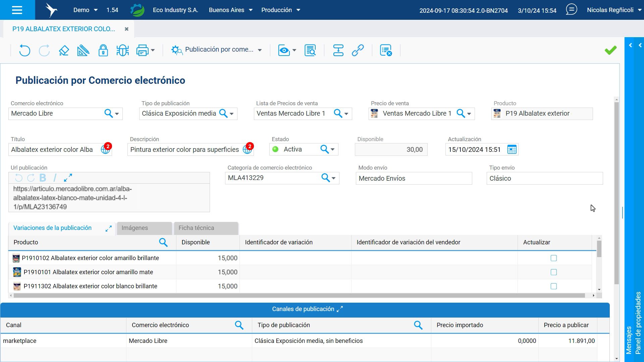Viewport: 644px width, 362px height.
Task: Open the hamburger main menu
Action: [x=17, y=10]
